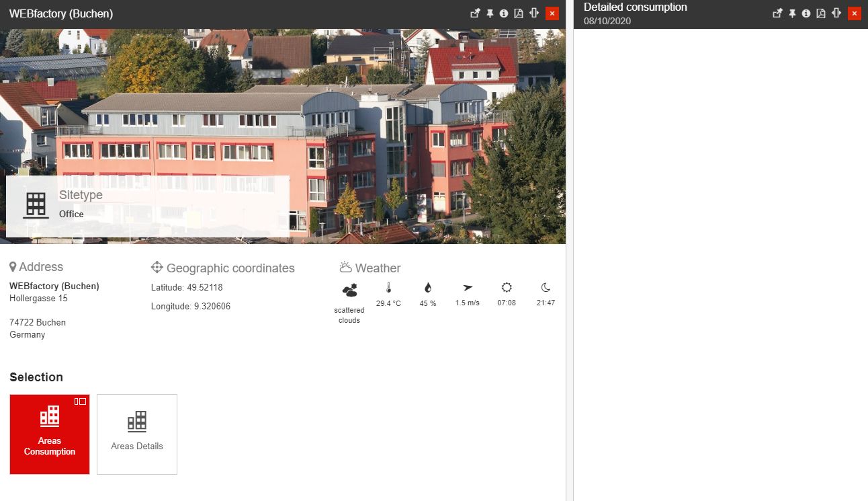Open info icon in WEBfactory panel header

pos(504,13)
